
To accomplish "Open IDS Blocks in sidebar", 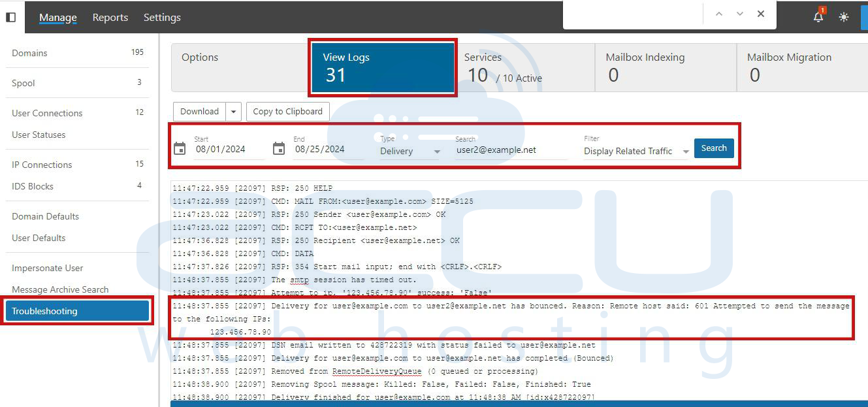I will (x=33, y=186).
